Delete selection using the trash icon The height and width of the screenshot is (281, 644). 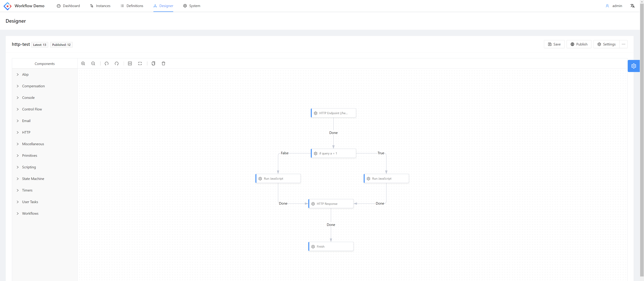163,63
